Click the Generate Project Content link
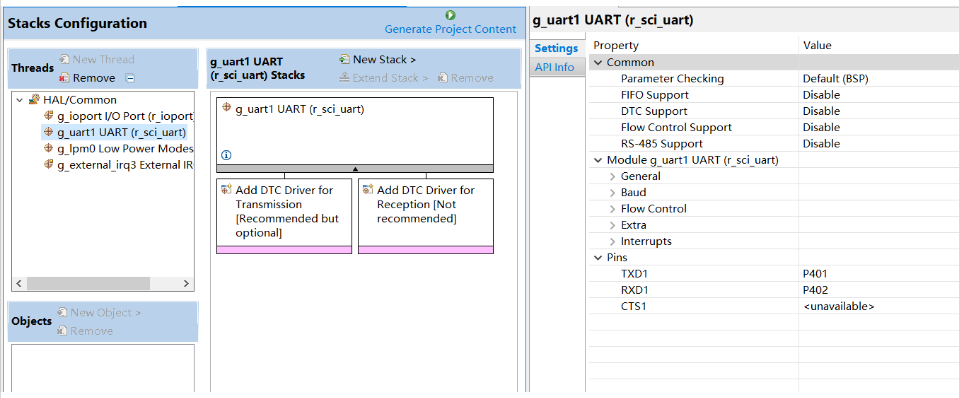Screen dimensions: 960x398 pos(450,29)
